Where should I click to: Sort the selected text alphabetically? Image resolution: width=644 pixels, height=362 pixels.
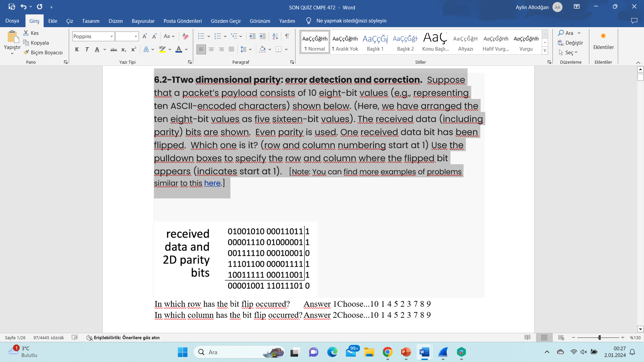pyautogui.click(x=275, y=36)
